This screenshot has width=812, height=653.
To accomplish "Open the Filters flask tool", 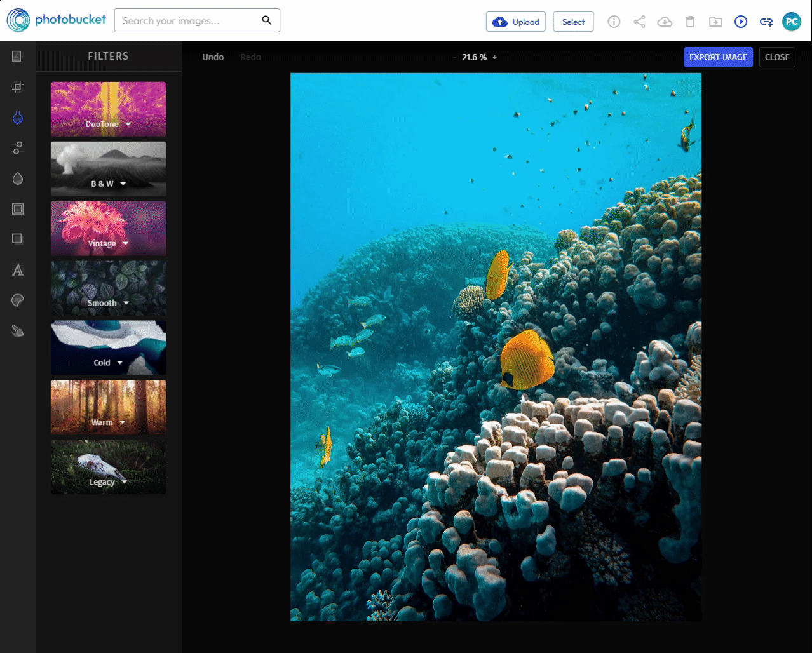I will click(18, 118).
